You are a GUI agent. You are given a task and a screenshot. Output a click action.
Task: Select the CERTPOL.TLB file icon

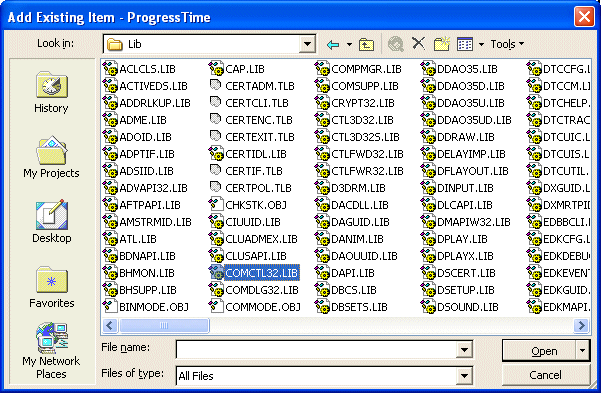216,188
